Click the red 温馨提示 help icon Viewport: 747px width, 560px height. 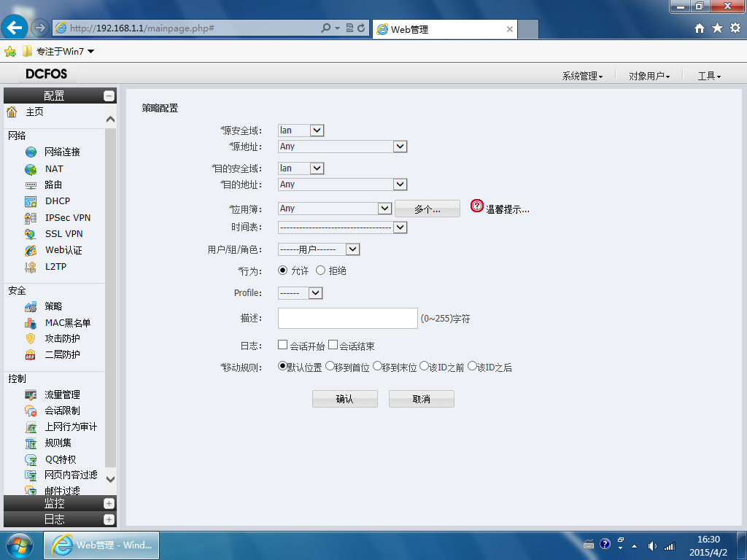click(477, 206)
